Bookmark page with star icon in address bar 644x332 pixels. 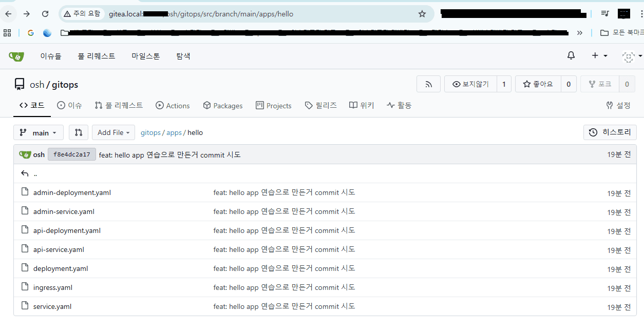(x=422, y=14)
